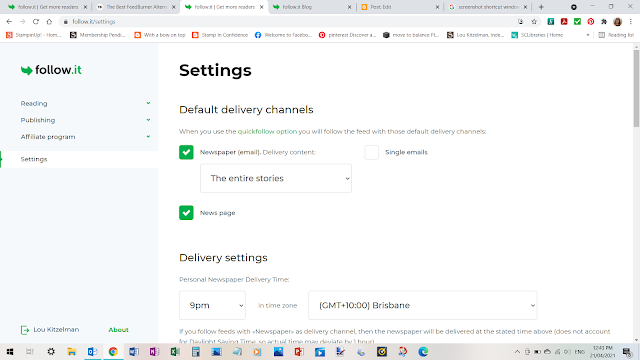
Task: Open the browser home page icon
Action: 49,22
